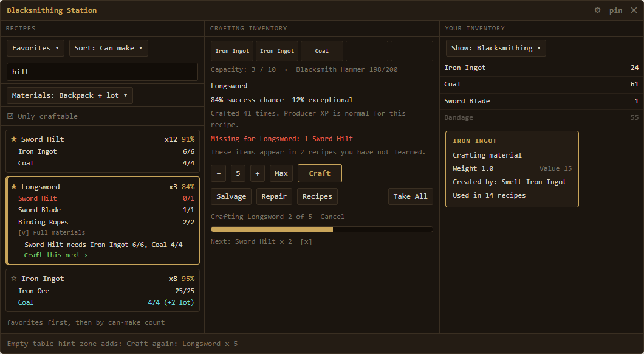Increase craft quantity with plus button
The width and height of the screenshot is (644, 354).
tap(258, 173)
